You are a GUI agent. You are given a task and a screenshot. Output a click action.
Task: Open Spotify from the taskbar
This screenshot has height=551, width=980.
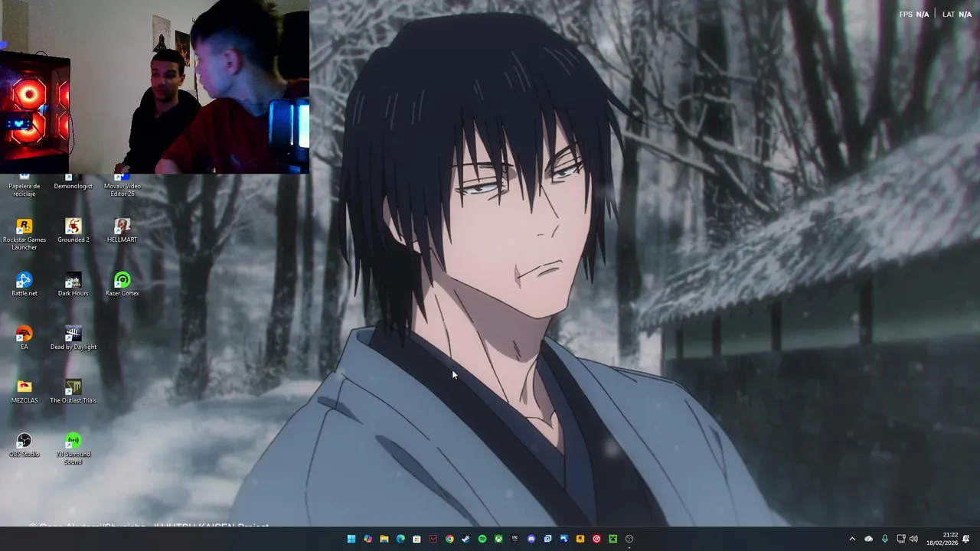(x=482, y=539)
